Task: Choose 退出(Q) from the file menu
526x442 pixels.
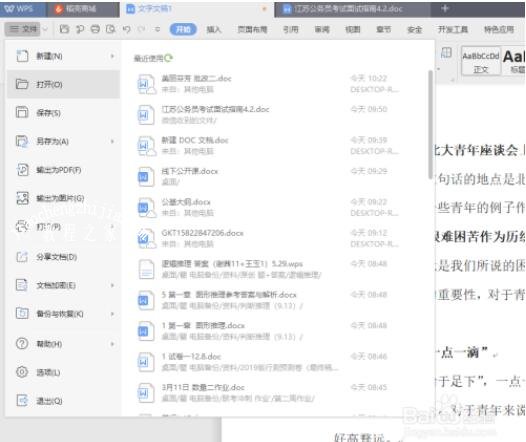Action: [63, 400]
